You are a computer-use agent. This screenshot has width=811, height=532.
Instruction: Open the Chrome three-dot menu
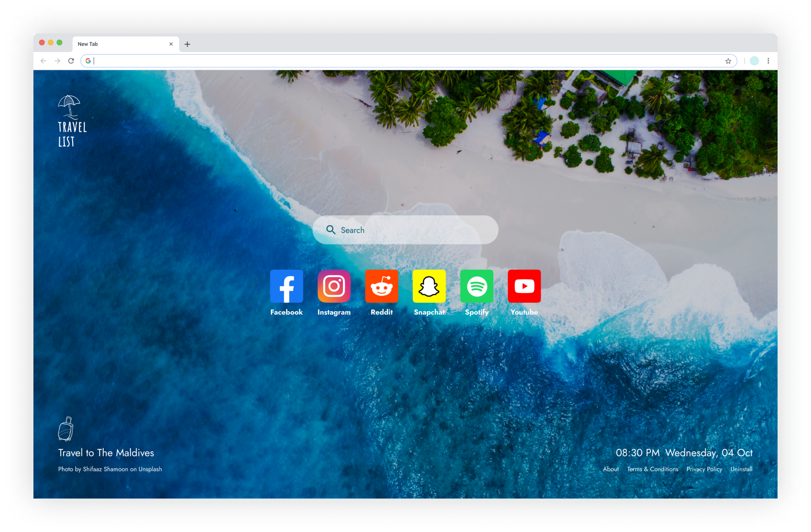coord(768,61)
